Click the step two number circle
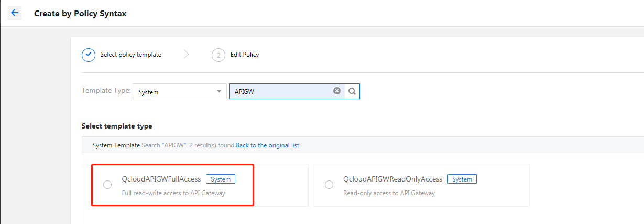 pos(218,55)
